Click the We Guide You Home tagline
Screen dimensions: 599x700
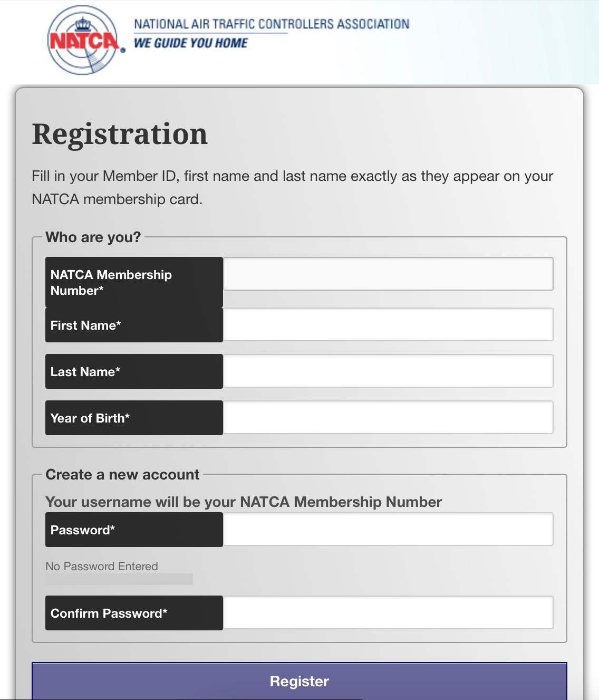pyautogui.click(x=191, y=43)
